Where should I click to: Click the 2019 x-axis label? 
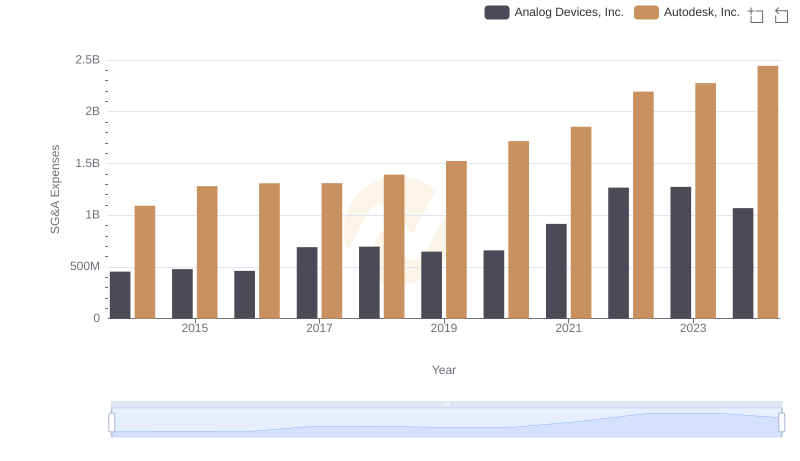pos(444,328)
